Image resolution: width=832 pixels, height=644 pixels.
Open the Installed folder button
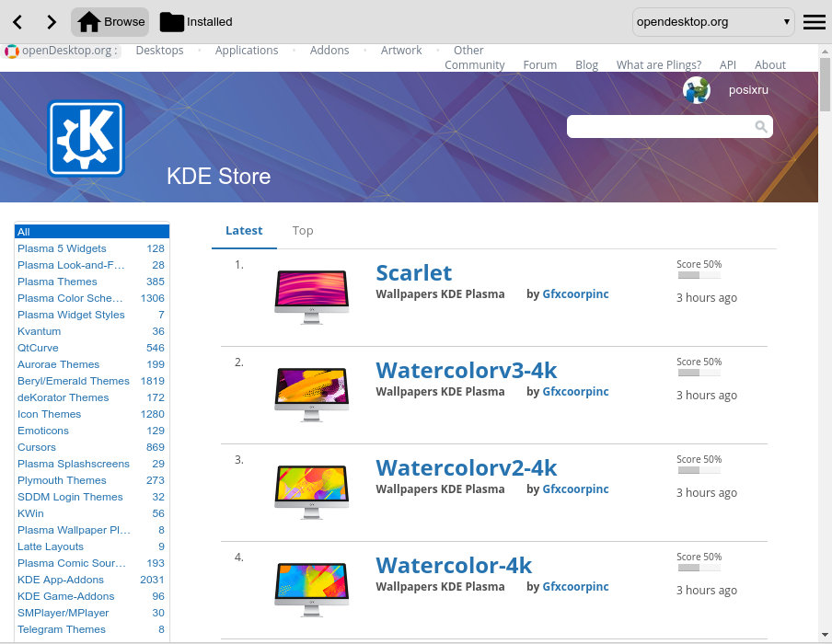(196, 22)
